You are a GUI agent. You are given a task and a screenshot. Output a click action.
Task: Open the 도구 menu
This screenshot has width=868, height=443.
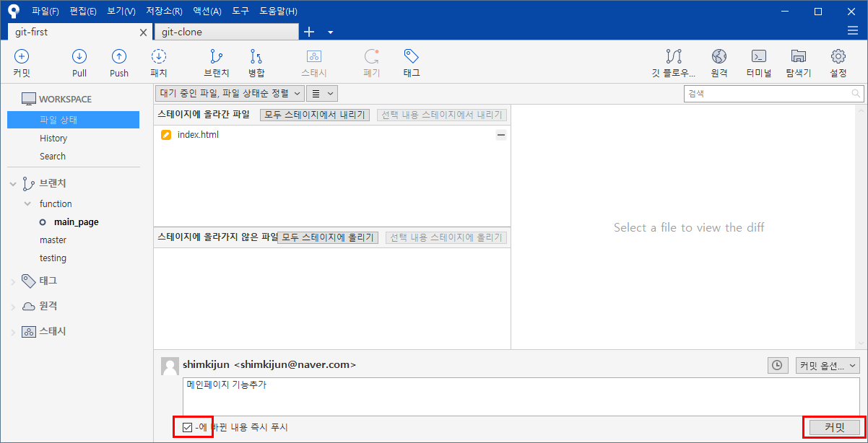point(240,11)
